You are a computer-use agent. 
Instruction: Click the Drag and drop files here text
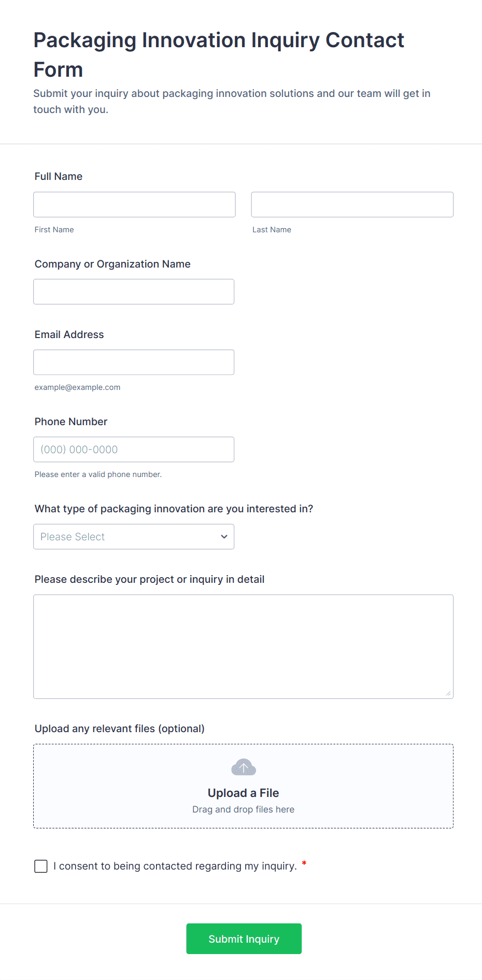click(243, 809)
